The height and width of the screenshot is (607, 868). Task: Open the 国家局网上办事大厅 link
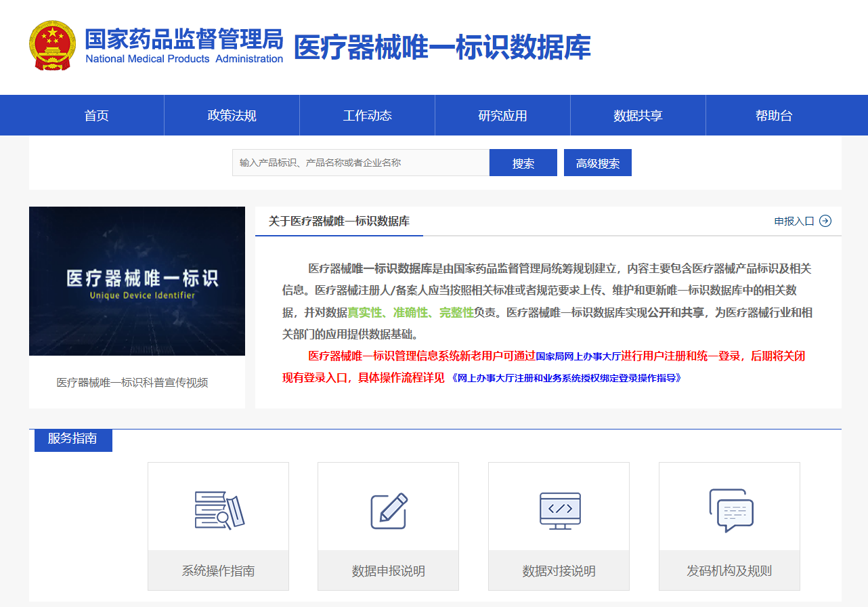pos(578,356)
